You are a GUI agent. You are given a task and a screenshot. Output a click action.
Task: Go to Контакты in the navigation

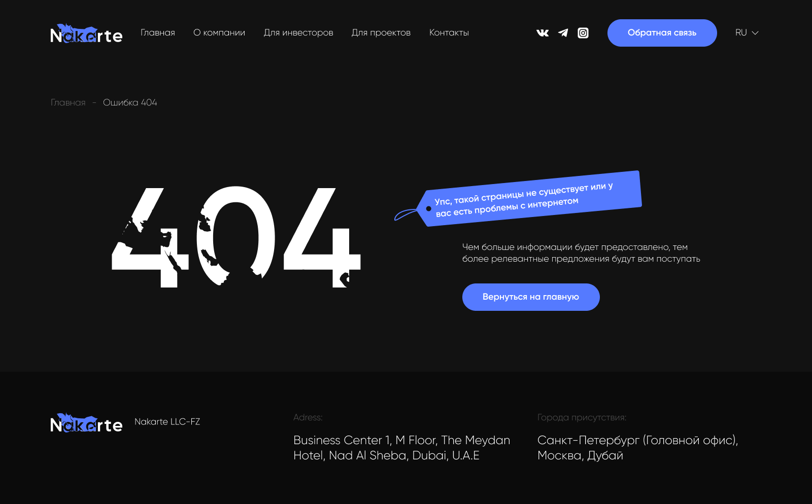(x=449, y=32)
